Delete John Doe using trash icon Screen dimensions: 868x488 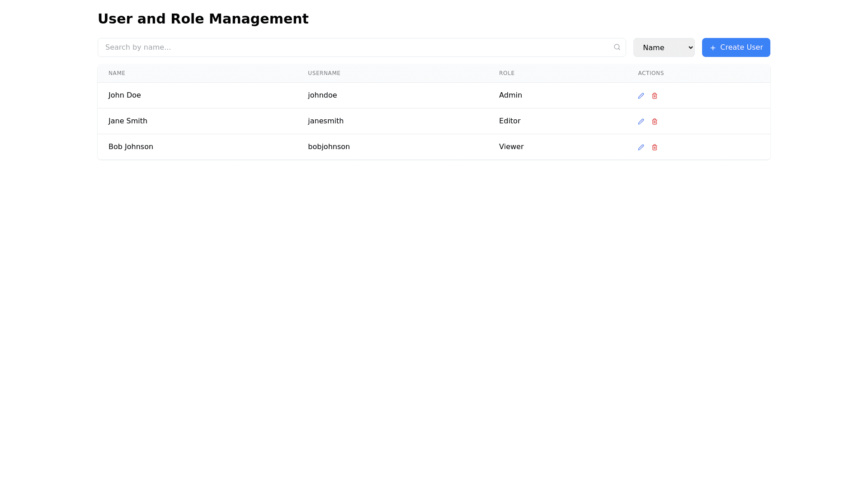654,96
